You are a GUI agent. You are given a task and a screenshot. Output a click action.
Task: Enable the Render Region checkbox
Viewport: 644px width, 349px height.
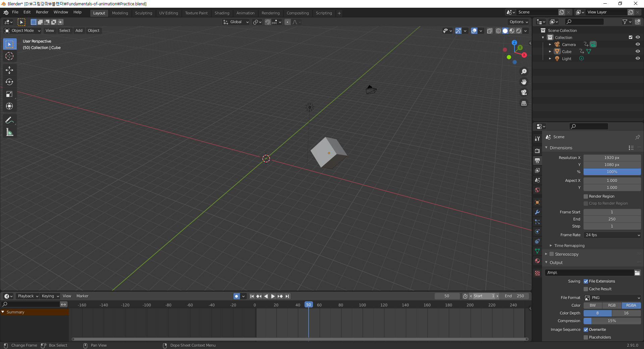(x=586, y=196)
